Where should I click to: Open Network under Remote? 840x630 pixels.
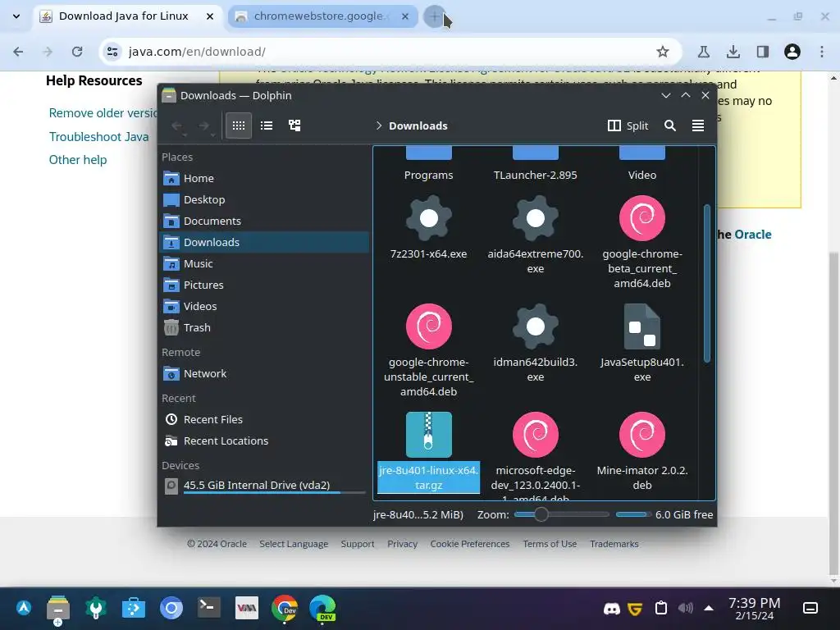pyautogui.click(x=264, y=373)
